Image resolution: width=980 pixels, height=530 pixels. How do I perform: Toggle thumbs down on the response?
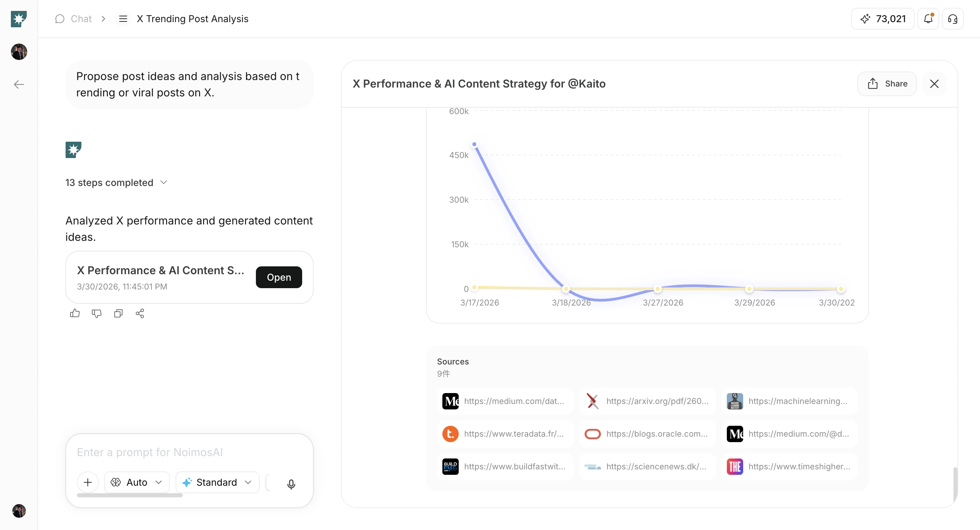click(96, 313)
